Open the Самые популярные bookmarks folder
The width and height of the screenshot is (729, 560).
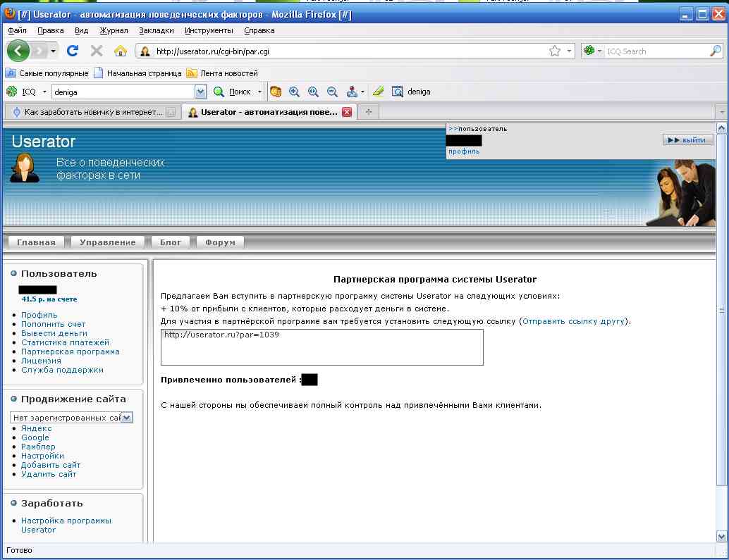(47, 73)
